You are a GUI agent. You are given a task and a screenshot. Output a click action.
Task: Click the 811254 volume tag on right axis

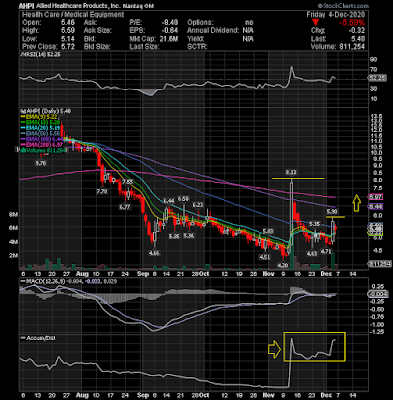pos(379,264)
